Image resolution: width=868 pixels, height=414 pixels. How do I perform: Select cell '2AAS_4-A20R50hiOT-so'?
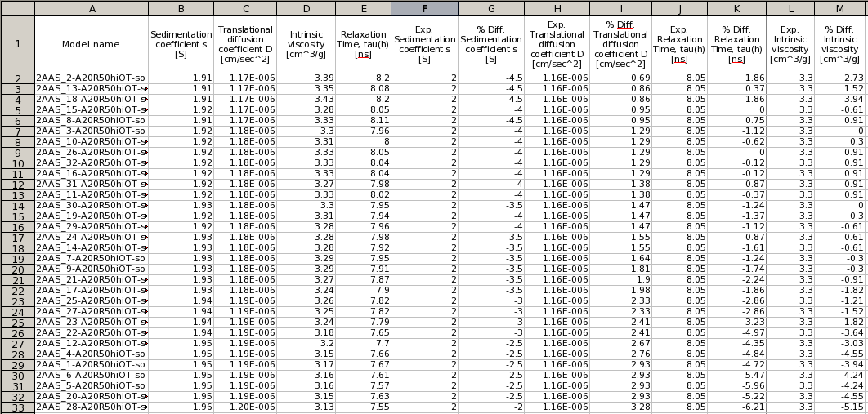click(x=92, y=354)
